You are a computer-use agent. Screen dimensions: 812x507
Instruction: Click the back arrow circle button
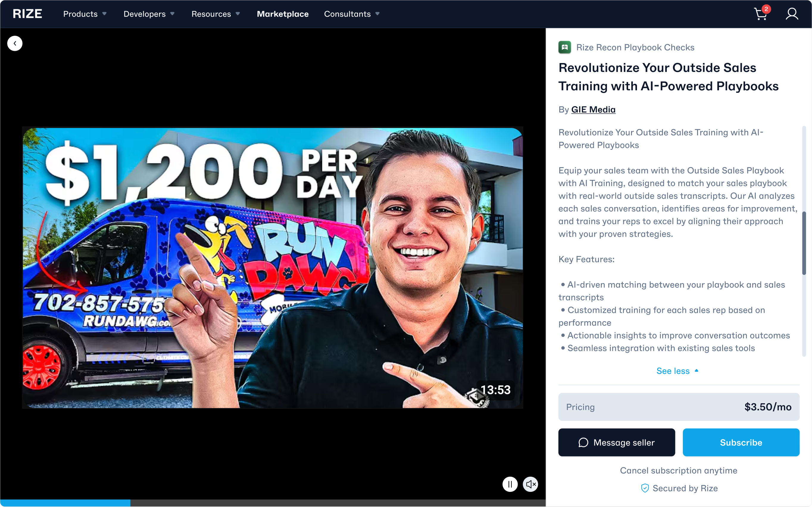click(15, 43)
